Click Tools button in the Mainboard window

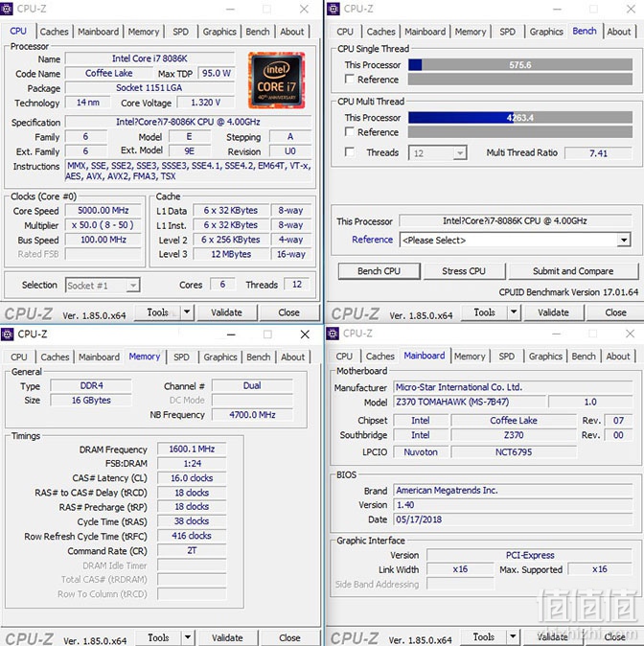484,636
